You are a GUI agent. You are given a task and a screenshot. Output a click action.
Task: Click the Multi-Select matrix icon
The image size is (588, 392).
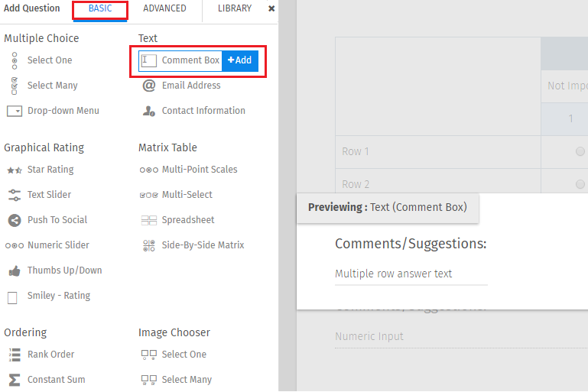(149, 195)
